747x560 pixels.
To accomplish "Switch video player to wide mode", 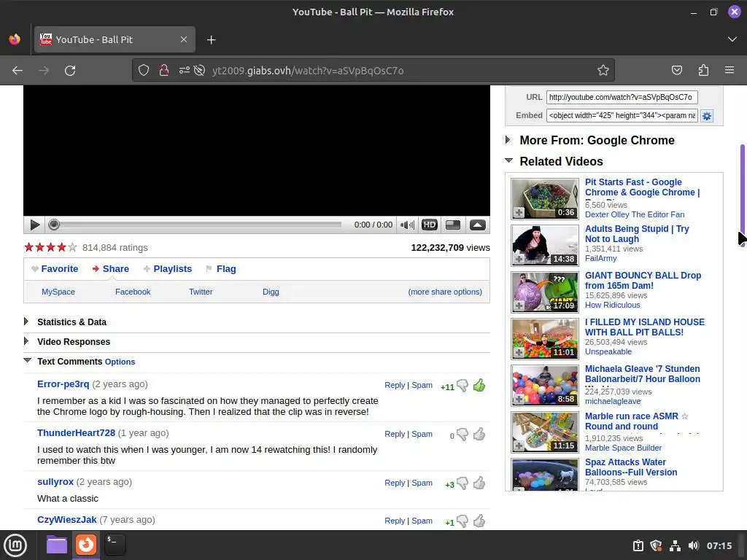I will [452, 225].
